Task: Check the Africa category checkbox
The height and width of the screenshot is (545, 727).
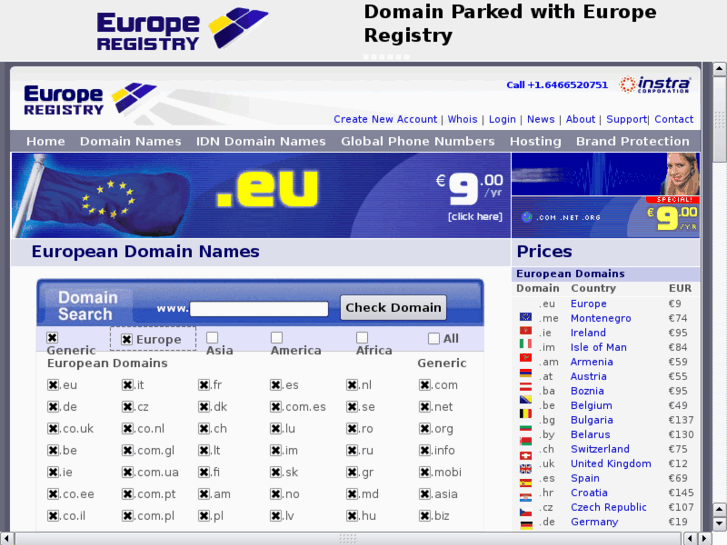Action: pos(362,338)
